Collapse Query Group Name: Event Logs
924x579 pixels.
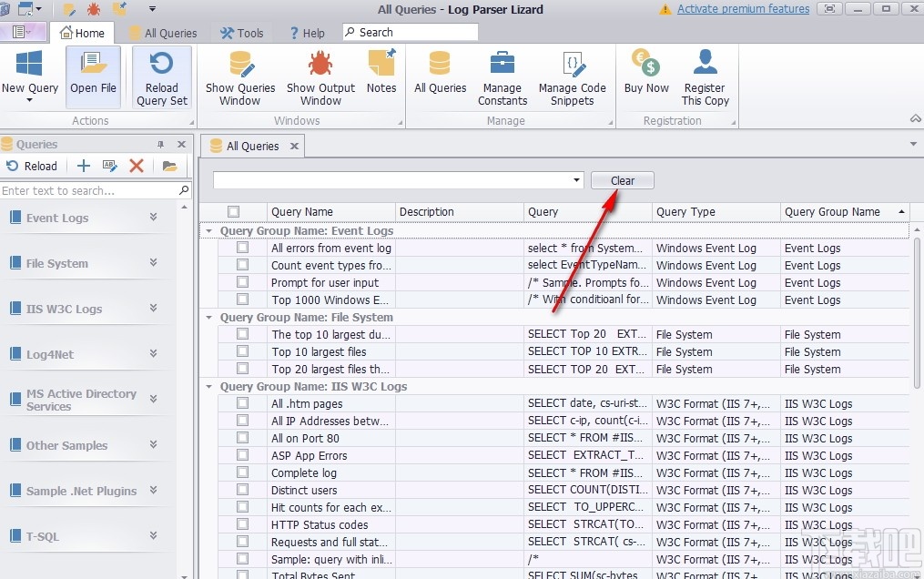pos(208,231)
